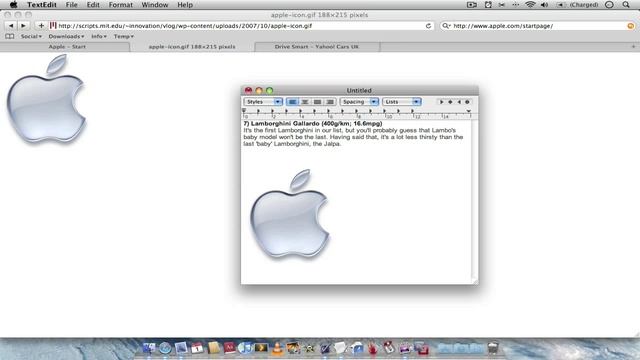640x360 pixels.
Task: Click the Apple logo image in TextEdit document
Action: (x=290, y=214)
